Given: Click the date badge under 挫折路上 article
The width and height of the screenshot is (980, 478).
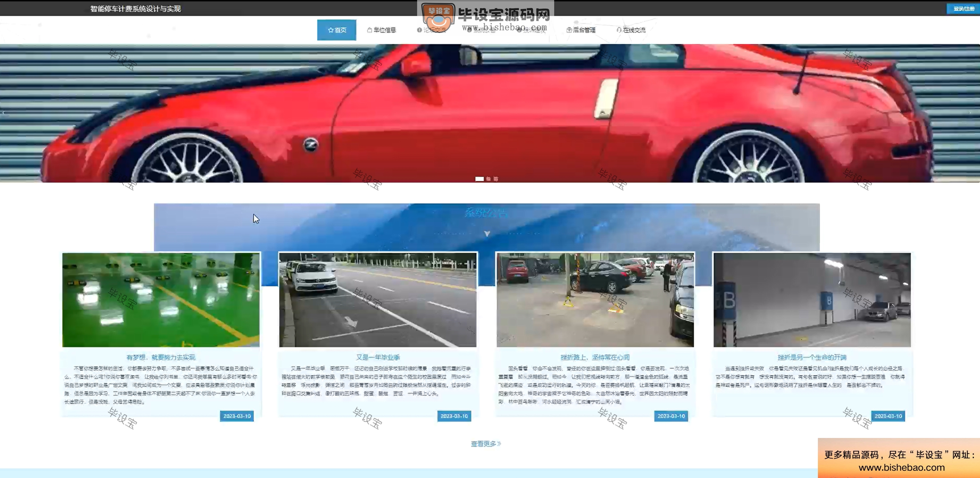Looking at the screenshot, I should (x=671, y=416).
